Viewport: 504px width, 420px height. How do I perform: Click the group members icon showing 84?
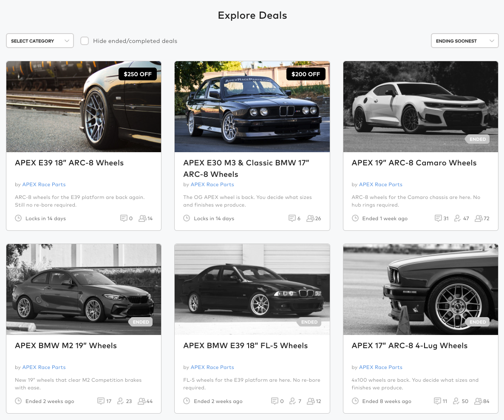click(479, 401)
